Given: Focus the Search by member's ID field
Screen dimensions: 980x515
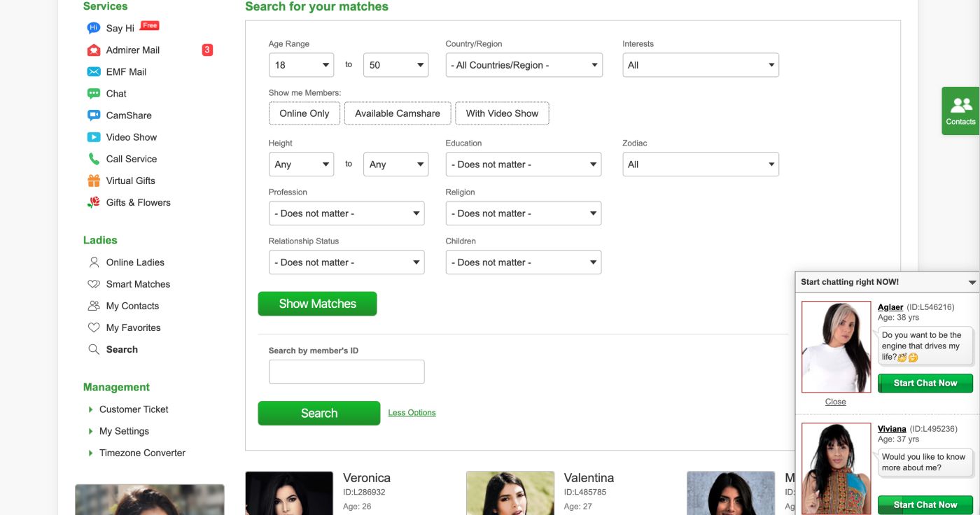Looking at the screenshot, I should click(x=346, y=372).
